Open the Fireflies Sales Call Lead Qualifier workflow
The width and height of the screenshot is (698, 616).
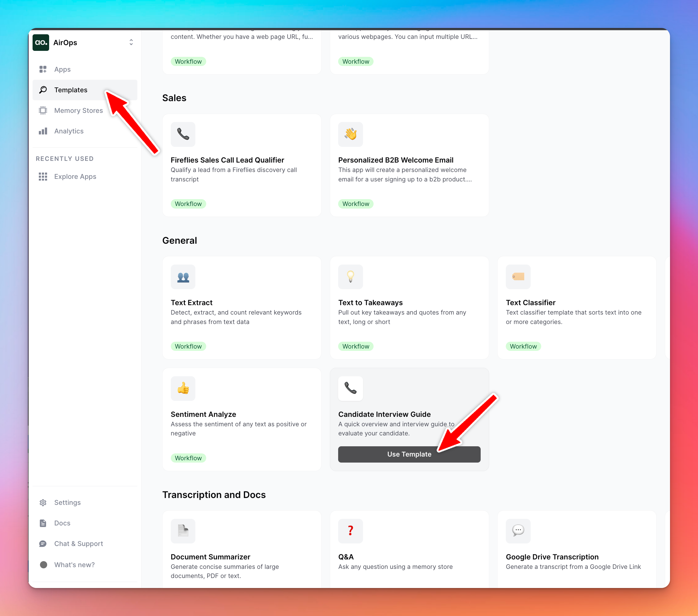point(228,160)
